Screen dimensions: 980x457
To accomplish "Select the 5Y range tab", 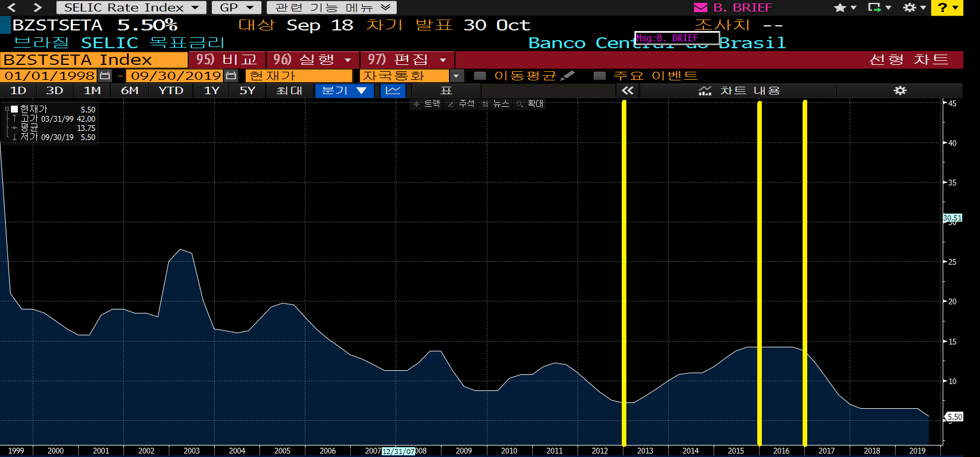I will click(247, 91).
